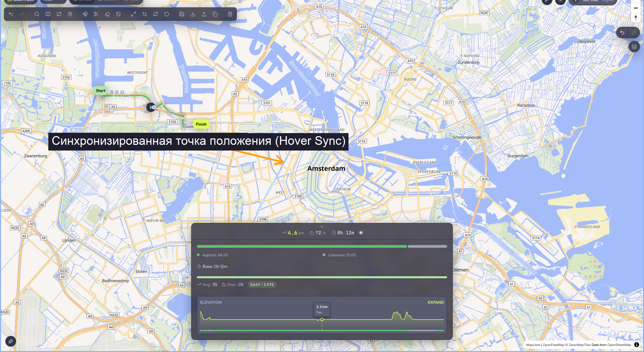
Task: Click the map pin waypoint icon
Action: point(70,14)
